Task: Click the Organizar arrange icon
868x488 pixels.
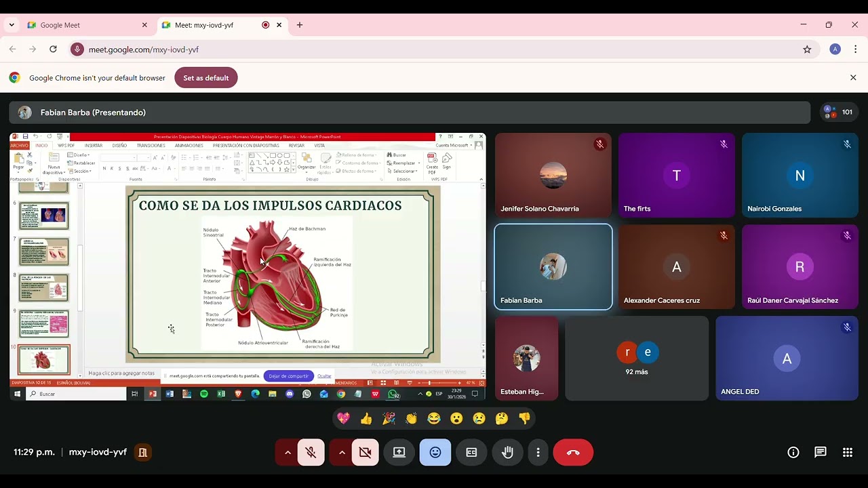Action: (307, 163)
